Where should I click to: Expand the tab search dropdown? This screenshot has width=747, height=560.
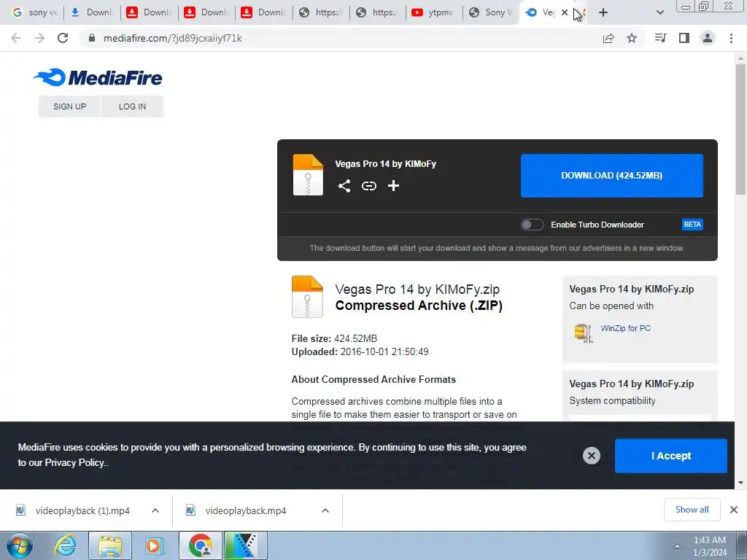pyautogui.click(x=659, y=12)
